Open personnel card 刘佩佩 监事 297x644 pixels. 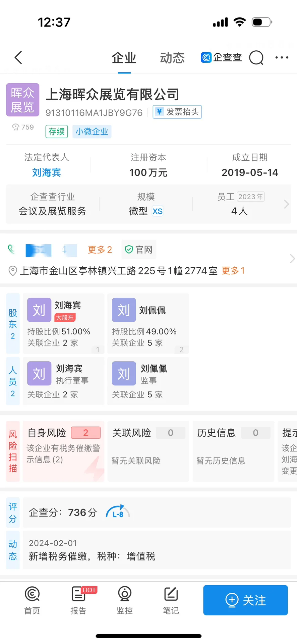point(148,381)
